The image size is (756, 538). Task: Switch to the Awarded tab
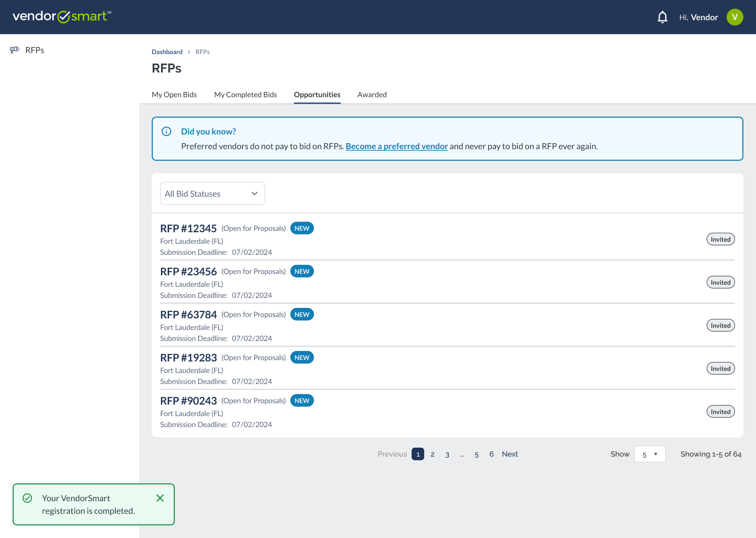[372, 95]
